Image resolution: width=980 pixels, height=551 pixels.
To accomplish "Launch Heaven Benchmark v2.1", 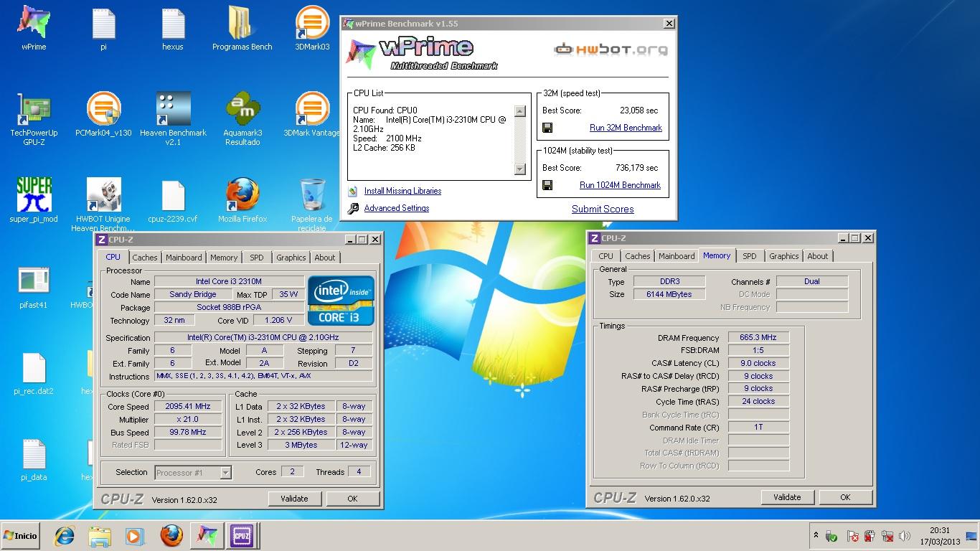I will (173, 119).
